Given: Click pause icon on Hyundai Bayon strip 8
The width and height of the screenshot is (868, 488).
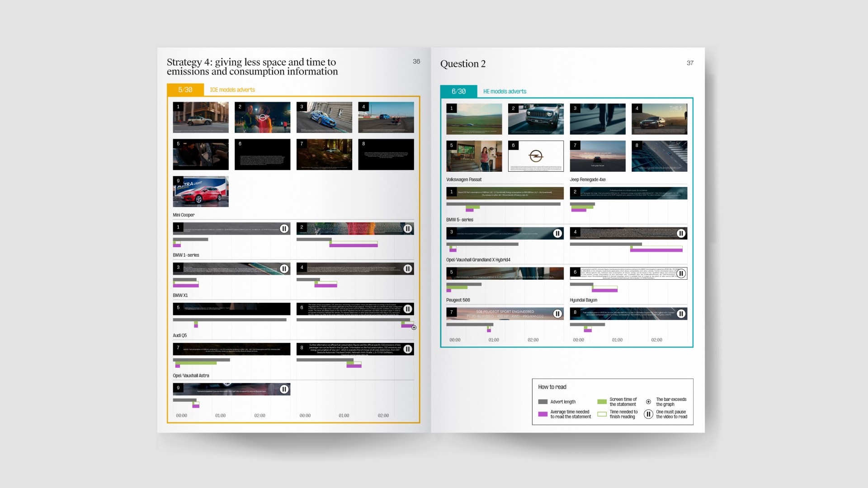Looking at the screenshot, I should pos(681,314).
